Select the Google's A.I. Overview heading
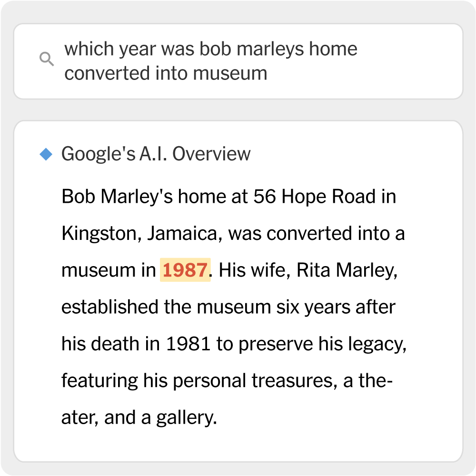The height and width of the screenshot is (476, 476). tap(156, 153)
